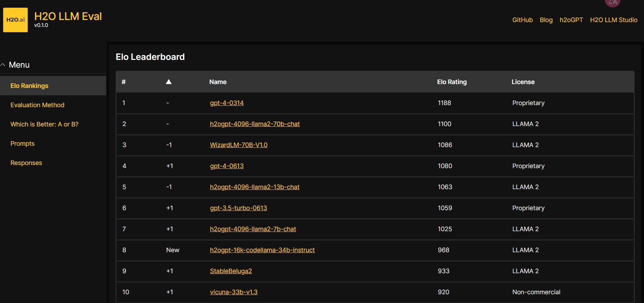
Task: Open the gpt-4-0613 model link
Action: tap(227, 166)
